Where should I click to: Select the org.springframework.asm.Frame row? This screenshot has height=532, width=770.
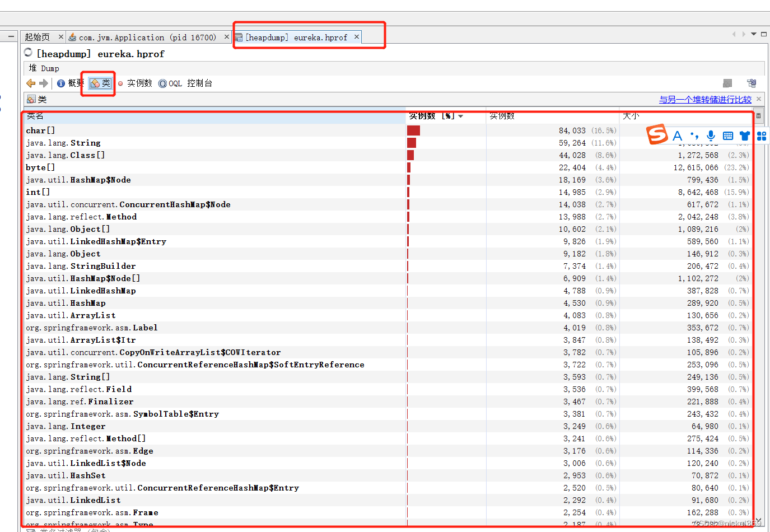pyautogui.click(x=389, y=512)
